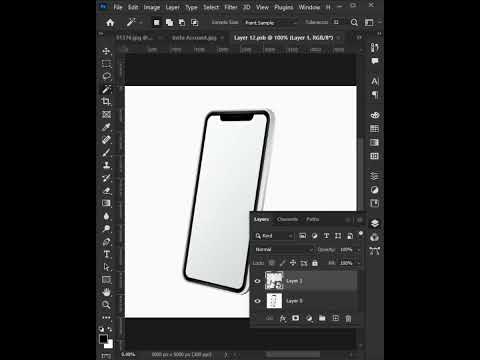Create a new layer
The image size is (480, 360).
[335, 318]
